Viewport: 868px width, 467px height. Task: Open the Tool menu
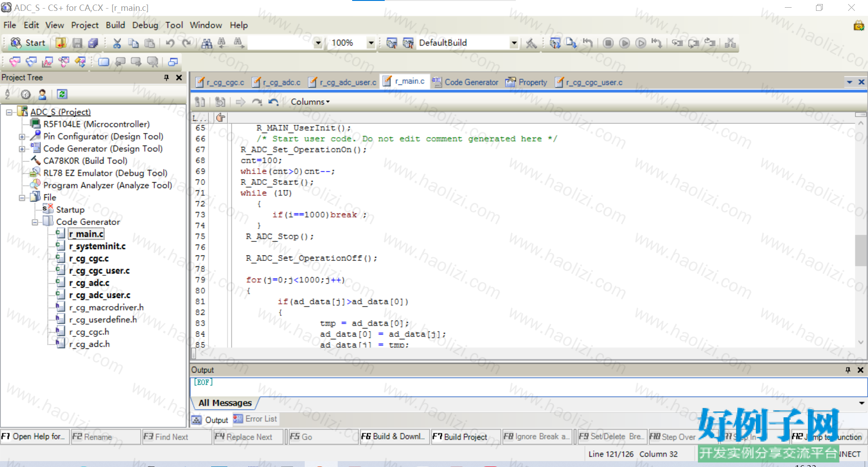[174, 25]
